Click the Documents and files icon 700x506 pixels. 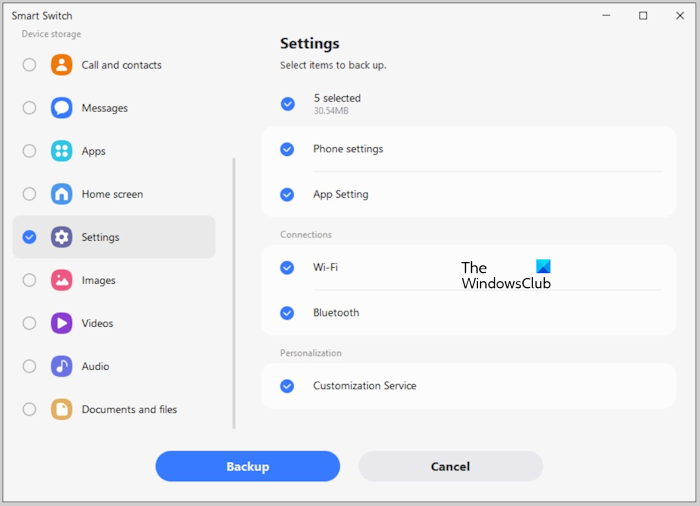pyautogui.click(x=62, y=409)
